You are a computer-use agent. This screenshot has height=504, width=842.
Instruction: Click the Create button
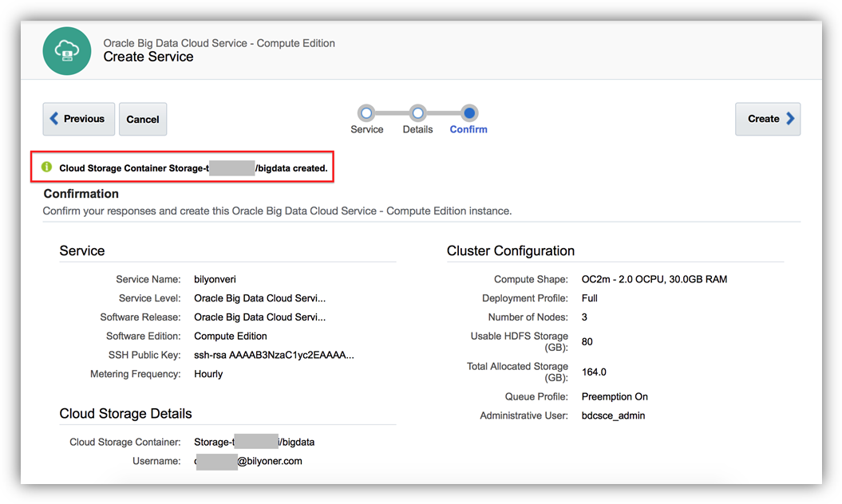click(x=768, y=119)
